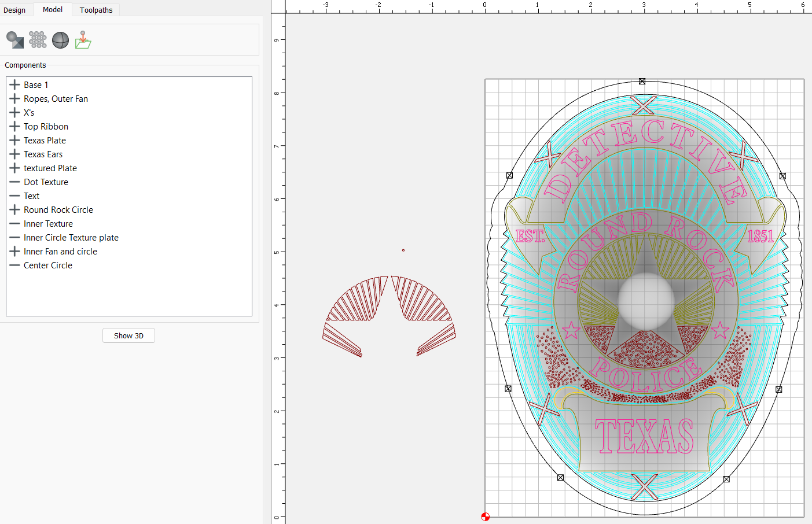Click the Show 3D button
The image size is (812, 524).
128,335
